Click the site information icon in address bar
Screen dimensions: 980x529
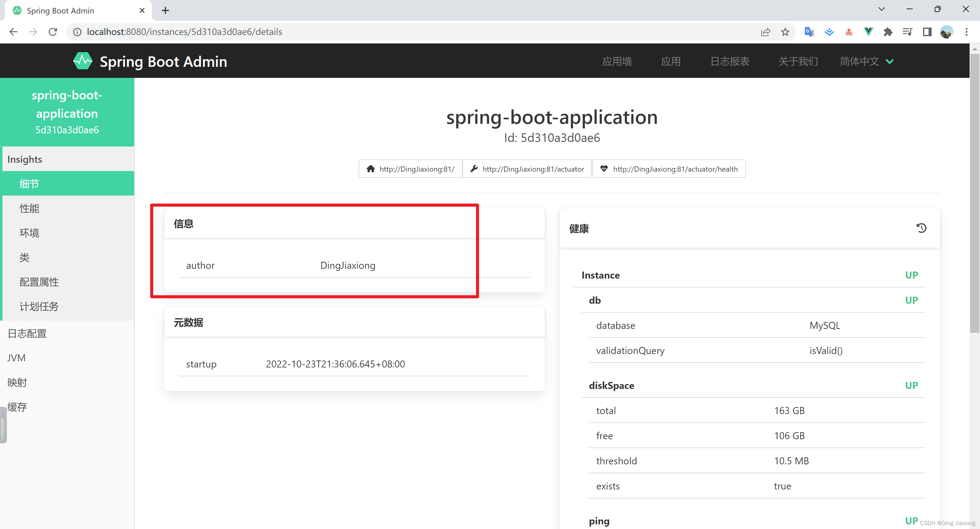click(x=77, y=32)
